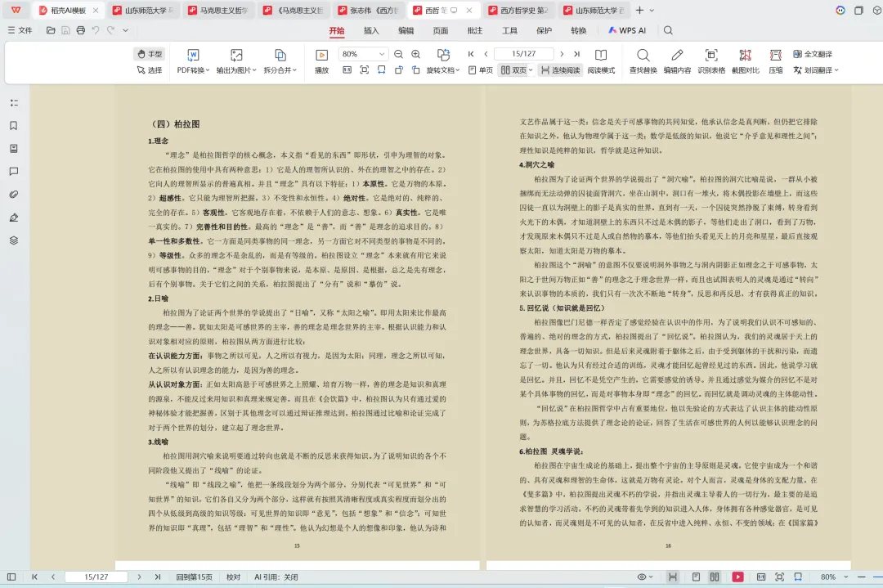The width and height of the screenshot is (883, 588).
Task: Add a new tab with plus button
Action: pyautogui.click(x=639, y=10)
